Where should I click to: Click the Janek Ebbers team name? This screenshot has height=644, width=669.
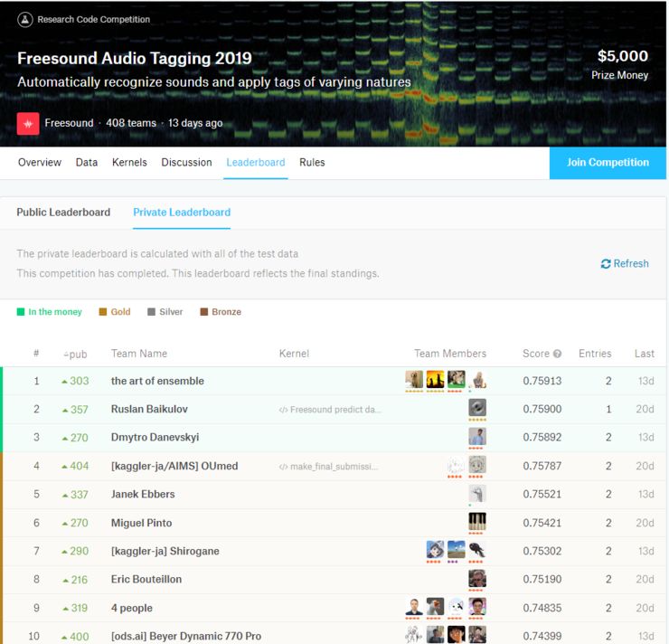point(143,494)
